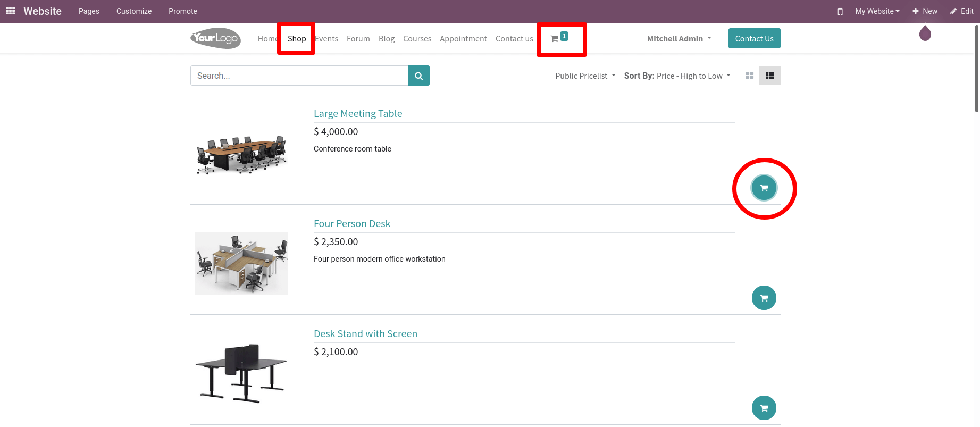This screenshot has width=980, height=427.
Task: Open the Customize menu
Action: point(134,11)
